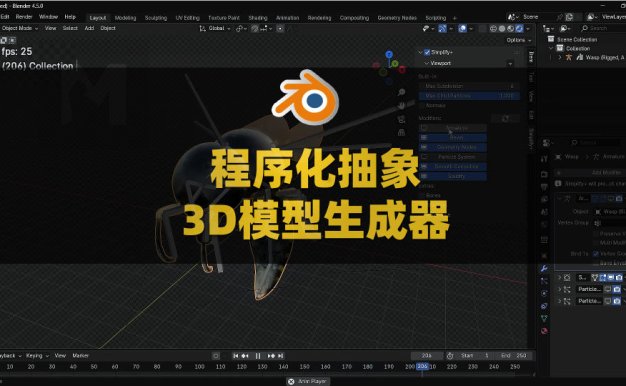Click the viewport zoom magnifier icon
Viewport: 626px width, 386px height.
pos(401,92)
